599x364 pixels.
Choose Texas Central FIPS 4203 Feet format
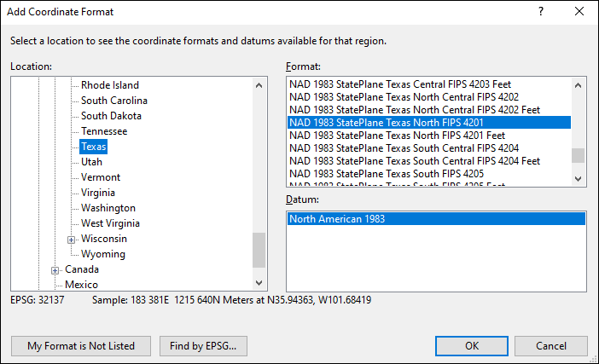point(429,84)
